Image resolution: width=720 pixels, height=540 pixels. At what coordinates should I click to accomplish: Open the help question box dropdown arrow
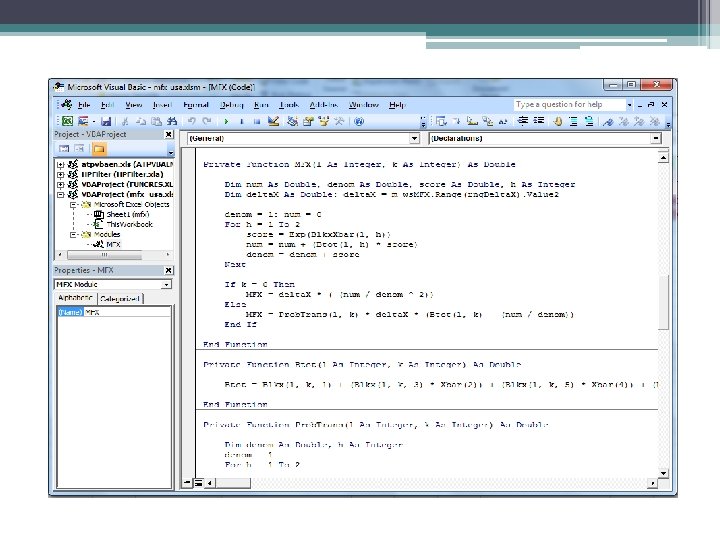(630, 105)
